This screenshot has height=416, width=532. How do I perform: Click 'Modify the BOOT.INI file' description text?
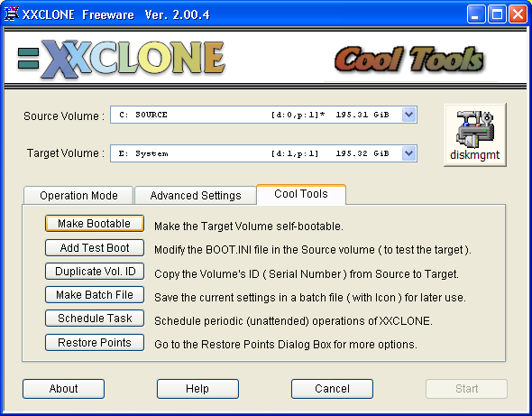coord(313,250)
